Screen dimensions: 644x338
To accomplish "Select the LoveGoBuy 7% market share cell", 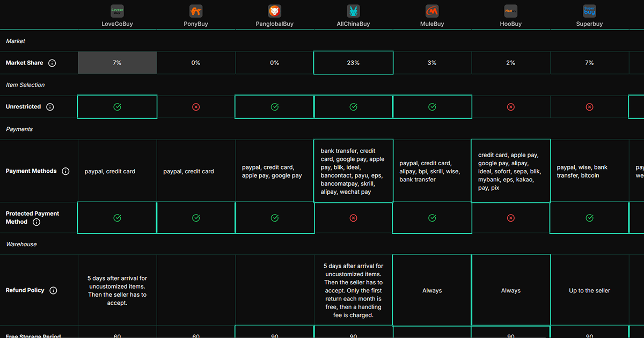I will point(117,63).
